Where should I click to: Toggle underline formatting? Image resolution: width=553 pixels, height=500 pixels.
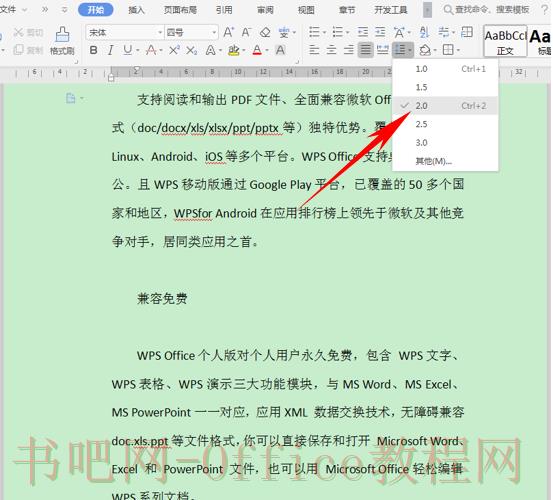click(128, 50)
